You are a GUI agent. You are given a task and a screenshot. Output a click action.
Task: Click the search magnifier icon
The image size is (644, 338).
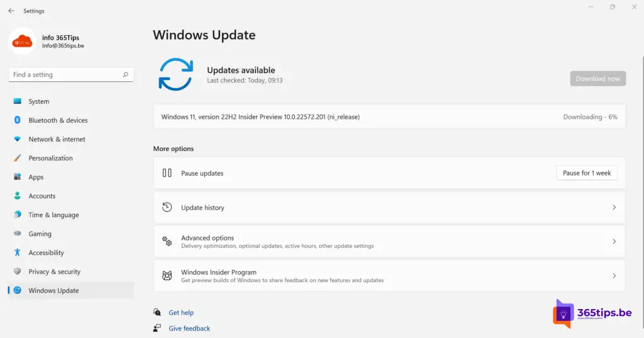pos(125,74)
